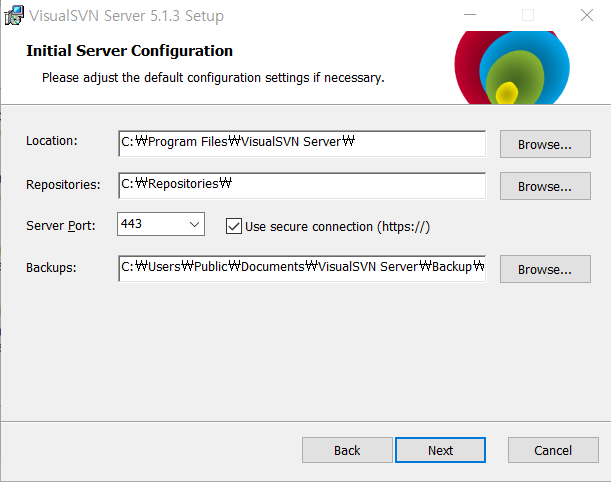The image size is (611, 482).
Task: Click the VisualSVN Server 5.1.3 Setup title
Action: pyautogui.click(x=126, y=16)
